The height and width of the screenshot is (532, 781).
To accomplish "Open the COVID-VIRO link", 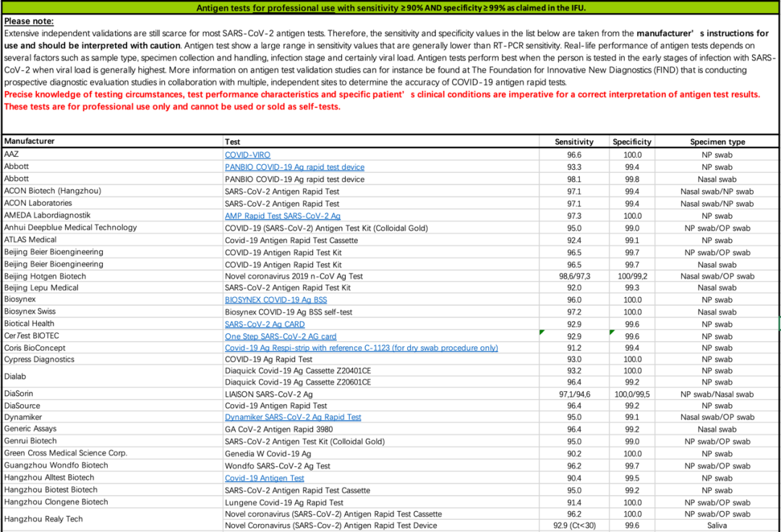I will [247, 155].
